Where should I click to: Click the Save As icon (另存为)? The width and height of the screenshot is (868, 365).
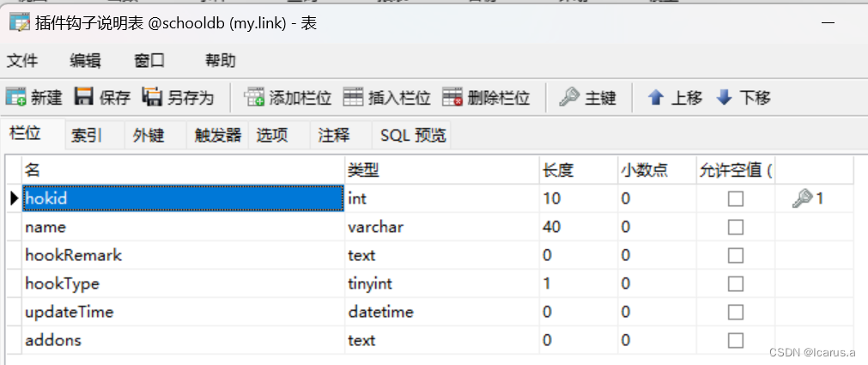tap(152, 98)
